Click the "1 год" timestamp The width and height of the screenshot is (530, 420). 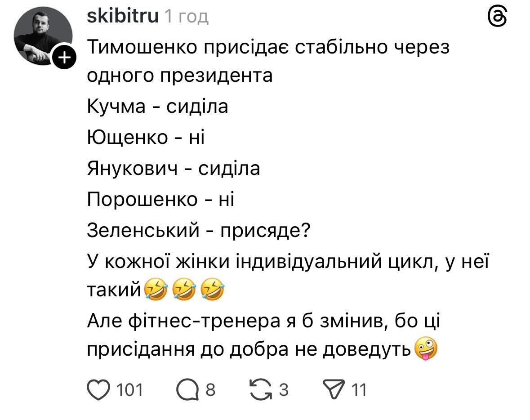point(187,17)
